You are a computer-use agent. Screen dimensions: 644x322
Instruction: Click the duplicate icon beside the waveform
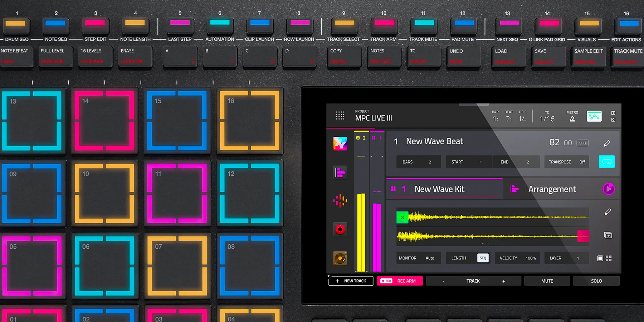click(x=608, y=235)
